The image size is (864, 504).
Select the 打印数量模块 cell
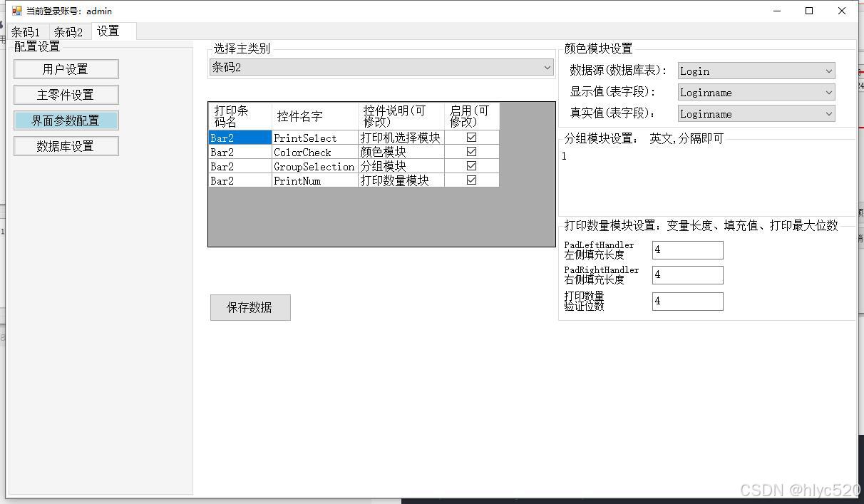[401, 180]
